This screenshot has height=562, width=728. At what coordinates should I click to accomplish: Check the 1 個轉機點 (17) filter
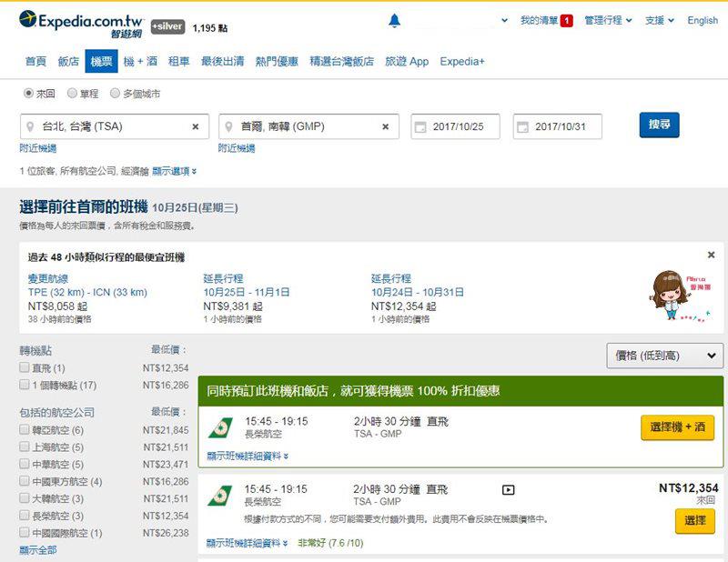[x=25, y=385]
